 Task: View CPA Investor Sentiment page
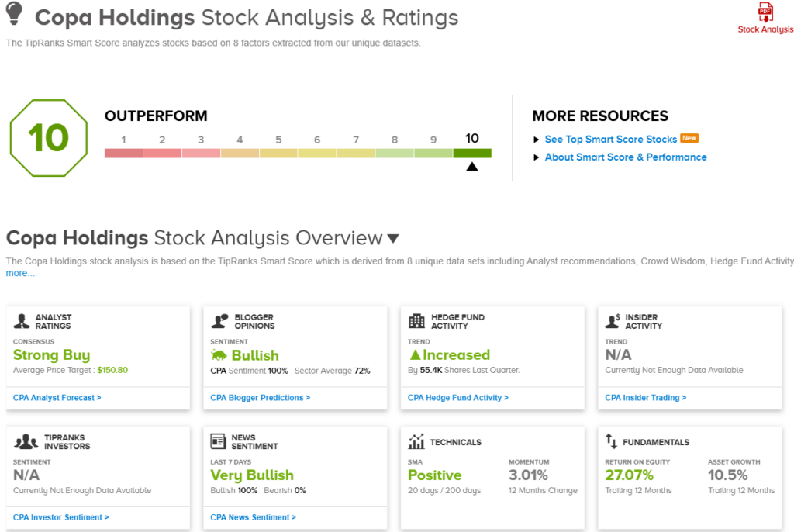pos(60,517)
